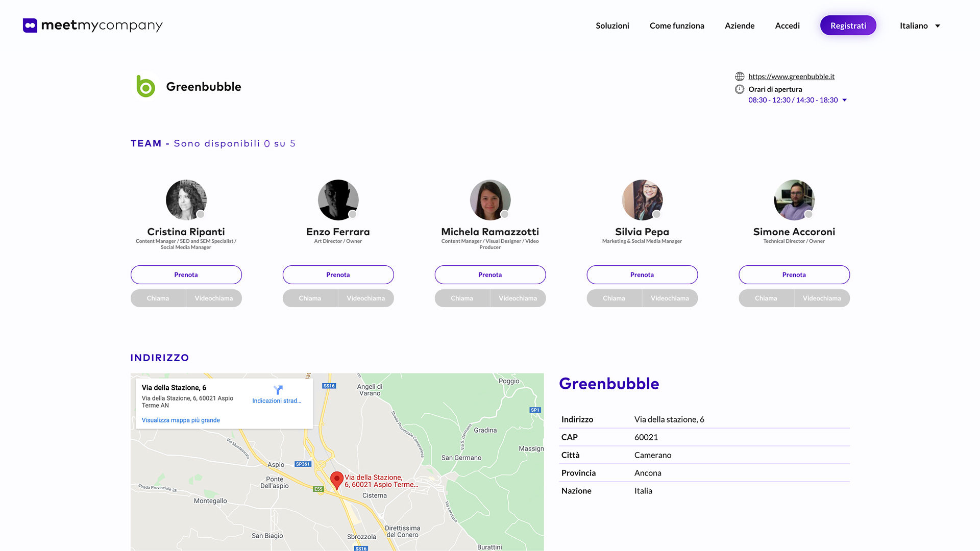The height and width of the screenshot is (551, 980).
Task: Select the name Silvia Pepa
Action: coord(642,232)
